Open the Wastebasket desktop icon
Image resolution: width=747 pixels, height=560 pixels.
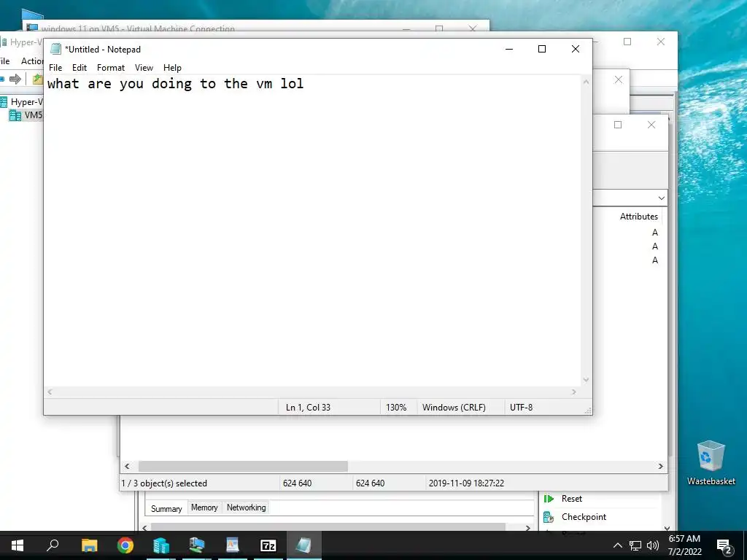click(x=711, y=463)
